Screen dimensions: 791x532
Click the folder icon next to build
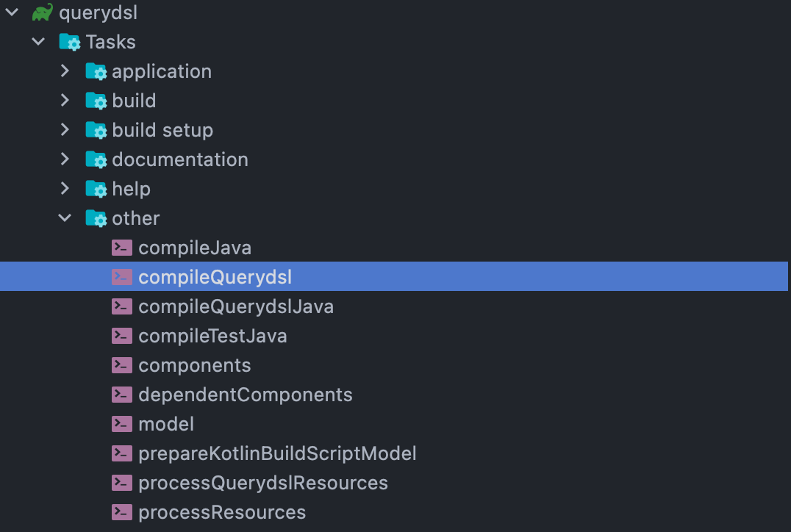pos(96,101)
